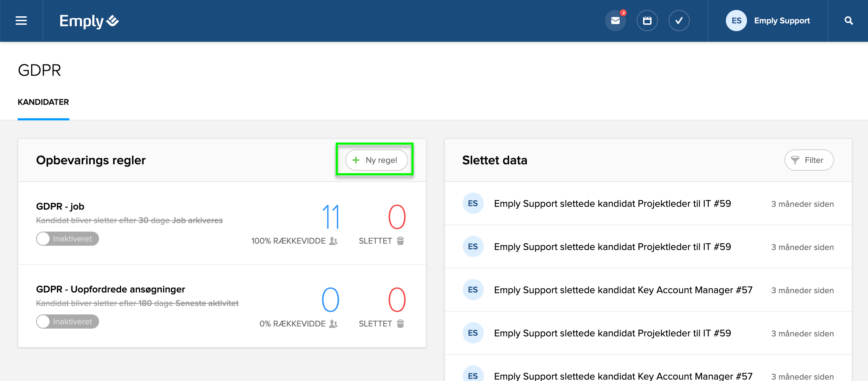This screenshot has height=381, width=868.
Task: Open the hamburger navigation menu
Action: [x=21, y=21]
